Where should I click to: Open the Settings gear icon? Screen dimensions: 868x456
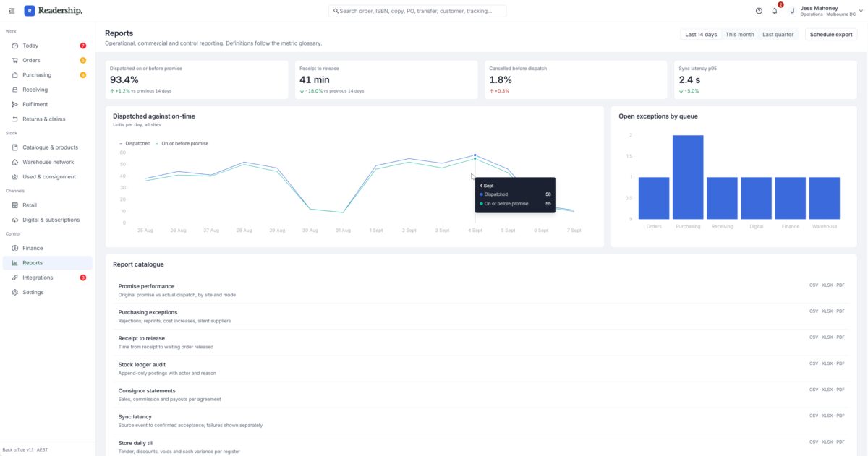tap(15, 292)
